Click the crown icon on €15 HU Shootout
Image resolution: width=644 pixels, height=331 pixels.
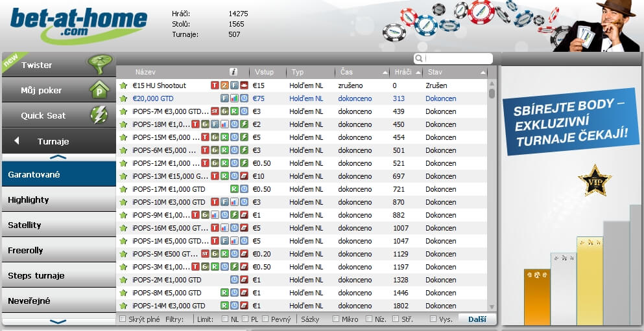[244, 86]
